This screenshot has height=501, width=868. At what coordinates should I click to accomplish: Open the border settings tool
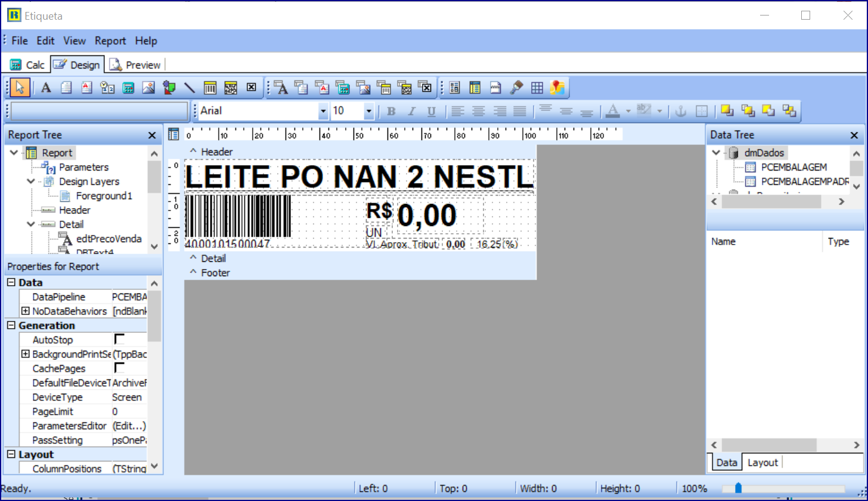pos(702,111)
